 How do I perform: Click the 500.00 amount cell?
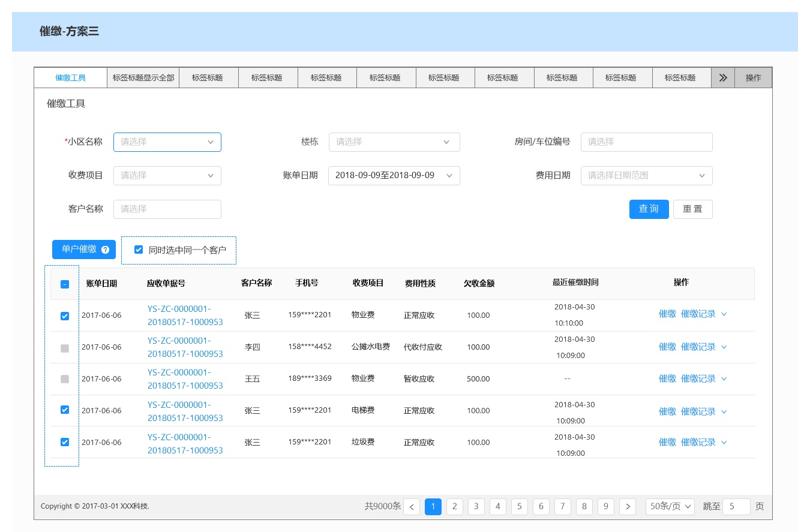478,379
